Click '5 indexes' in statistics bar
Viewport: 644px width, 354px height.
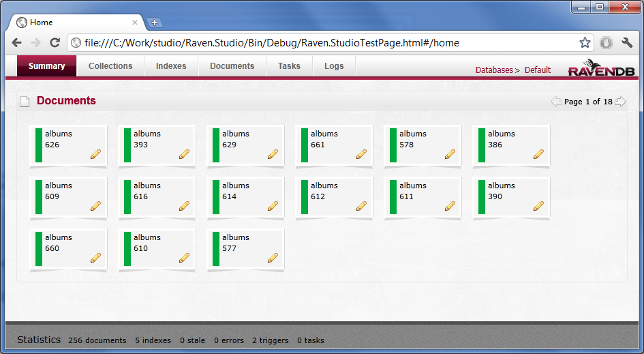tap(153, 340)
